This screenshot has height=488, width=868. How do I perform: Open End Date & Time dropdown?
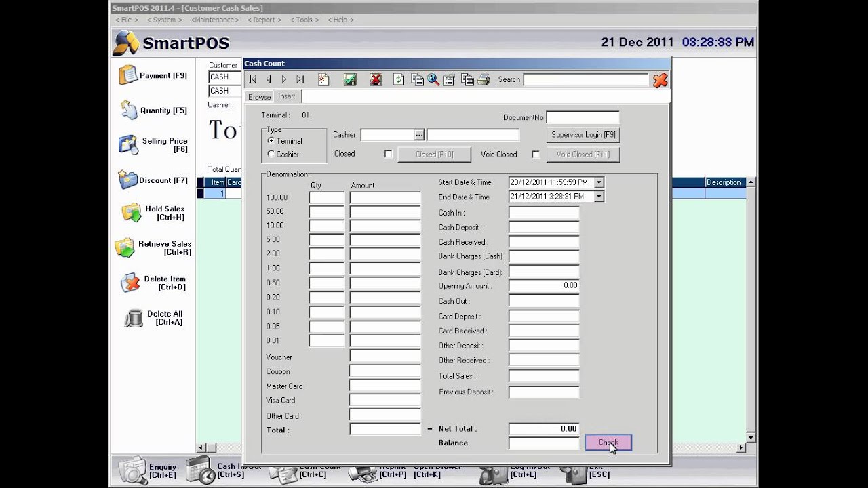599,197
